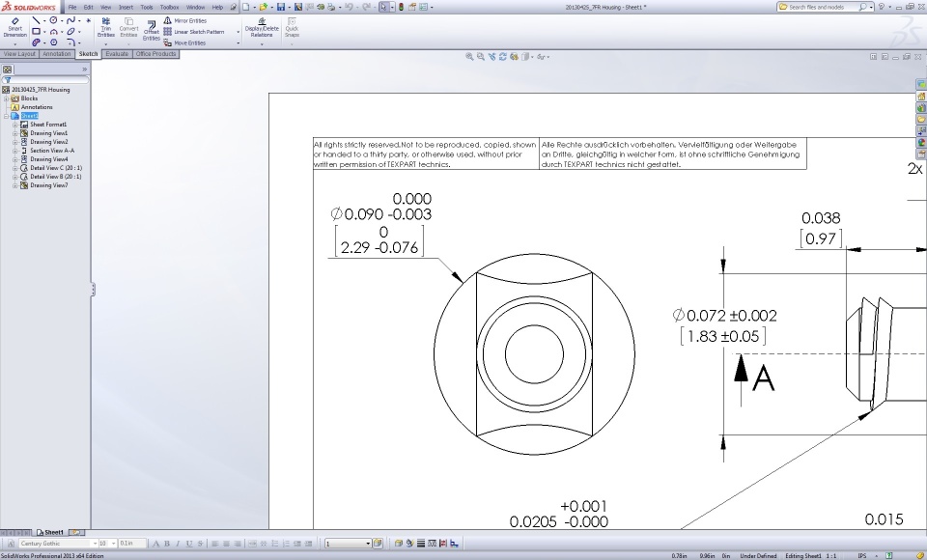Screen dimensions: 927x560
Task: Toggle Italic text formatting
Action: pos(178,544)
